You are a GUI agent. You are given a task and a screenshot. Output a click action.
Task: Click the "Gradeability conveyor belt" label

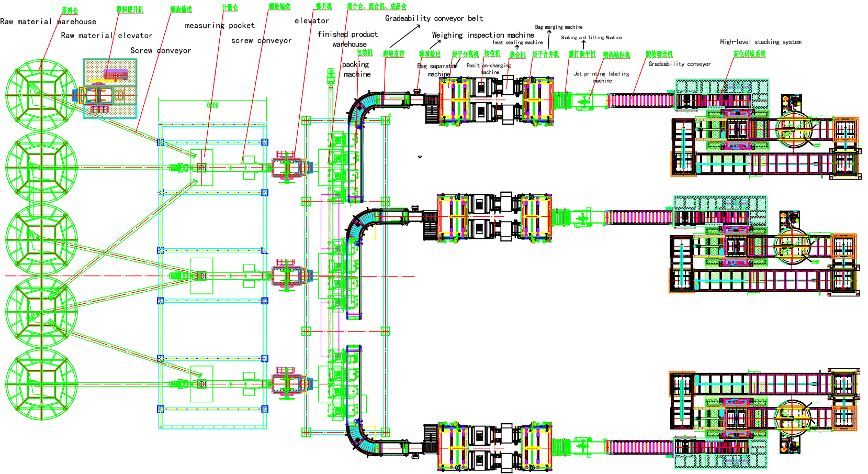[x=434, y=18]
